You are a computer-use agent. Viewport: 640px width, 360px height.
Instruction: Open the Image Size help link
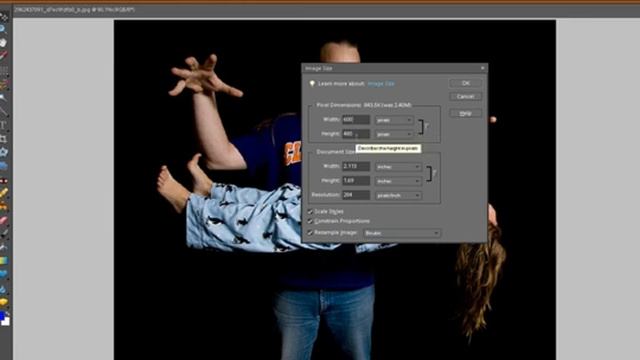(381, 84)
